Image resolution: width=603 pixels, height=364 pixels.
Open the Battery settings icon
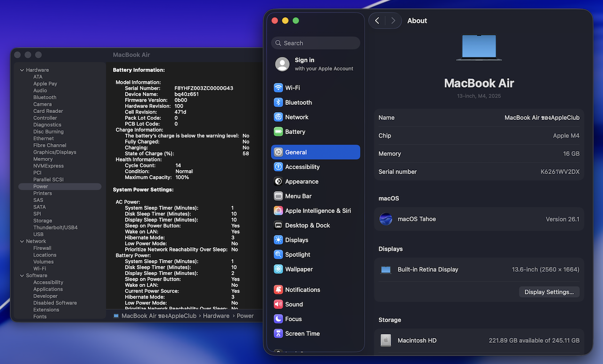278,132
